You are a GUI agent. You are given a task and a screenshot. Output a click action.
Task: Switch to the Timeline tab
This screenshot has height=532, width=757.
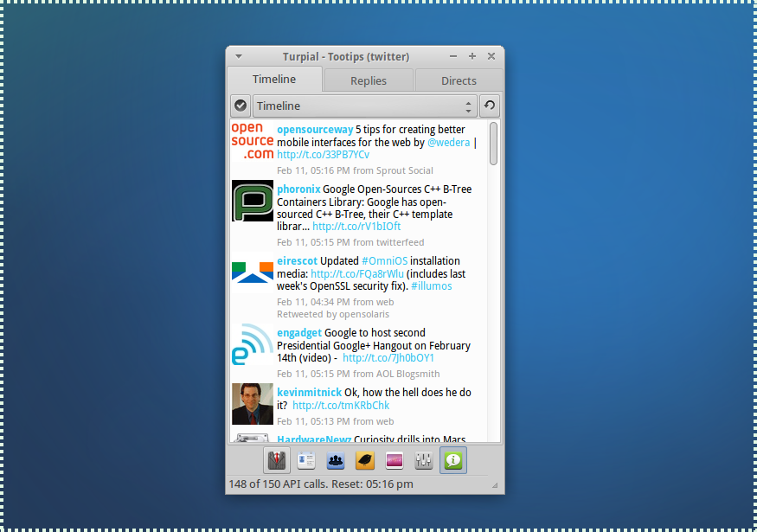click(274, 80)
